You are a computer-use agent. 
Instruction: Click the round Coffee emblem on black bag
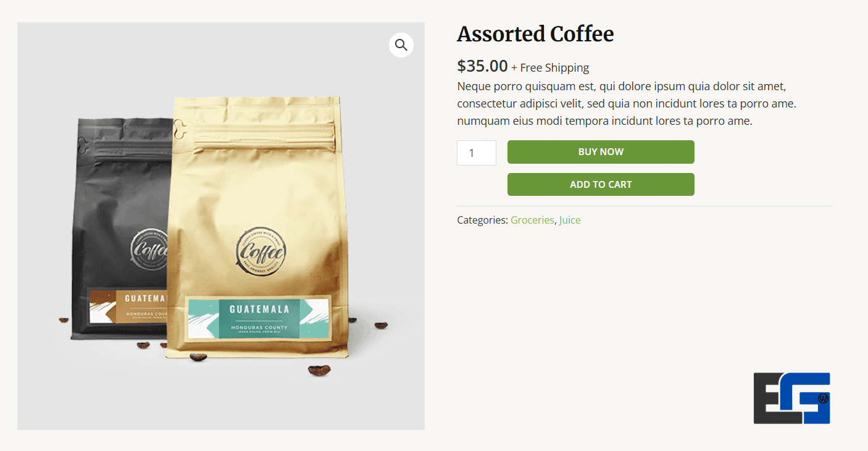tap(150, 250)
